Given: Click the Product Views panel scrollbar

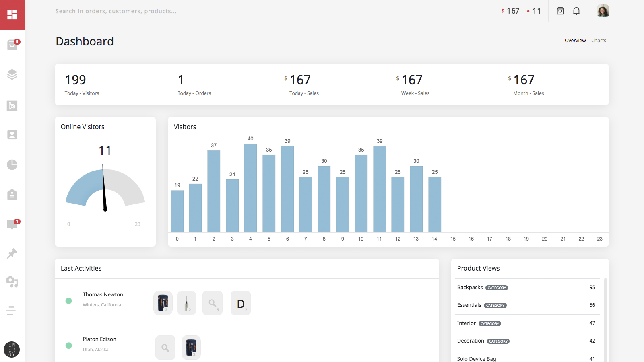Looking at the screenshot, I should point(605,320).
